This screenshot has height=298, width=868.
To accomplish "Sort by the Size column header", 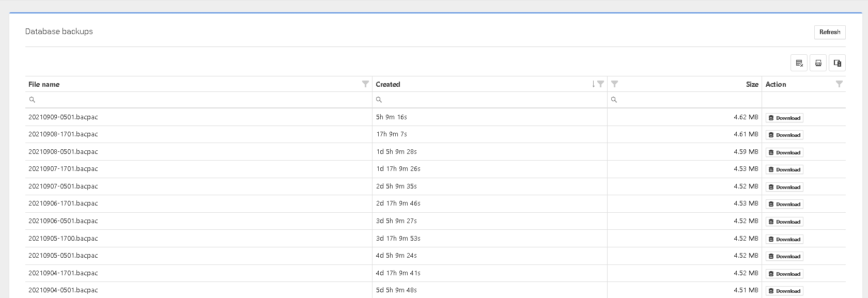I will (x=752, y=84).
